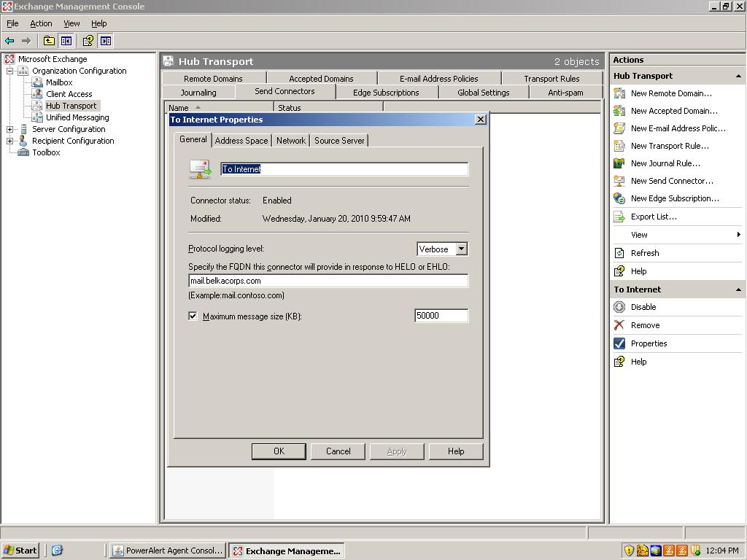
Task: Open E-mail Address Policies tab
Action: click(438, 79)
